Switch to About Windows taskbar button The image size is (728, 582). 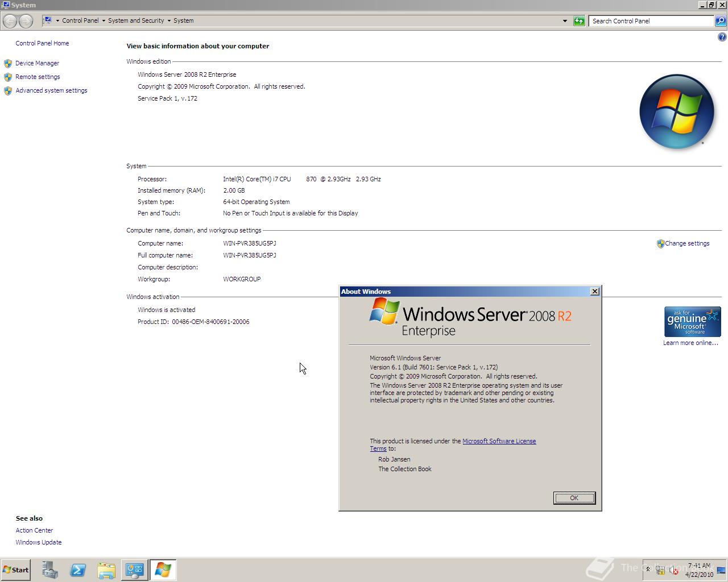[x=163, y=570]
